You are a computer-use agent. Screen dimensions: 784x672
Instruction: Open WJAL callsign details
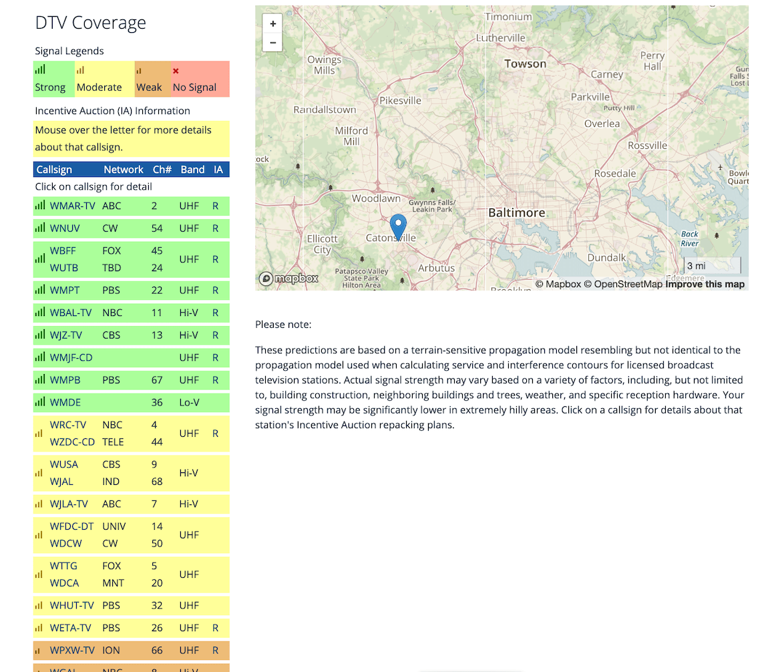coord(61,482)
